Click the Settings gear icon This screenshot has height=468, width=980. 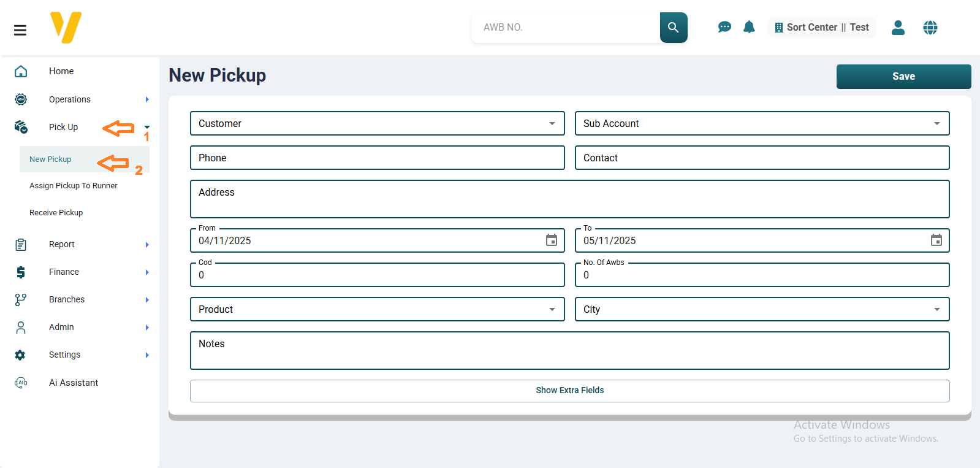coord(20,355)
